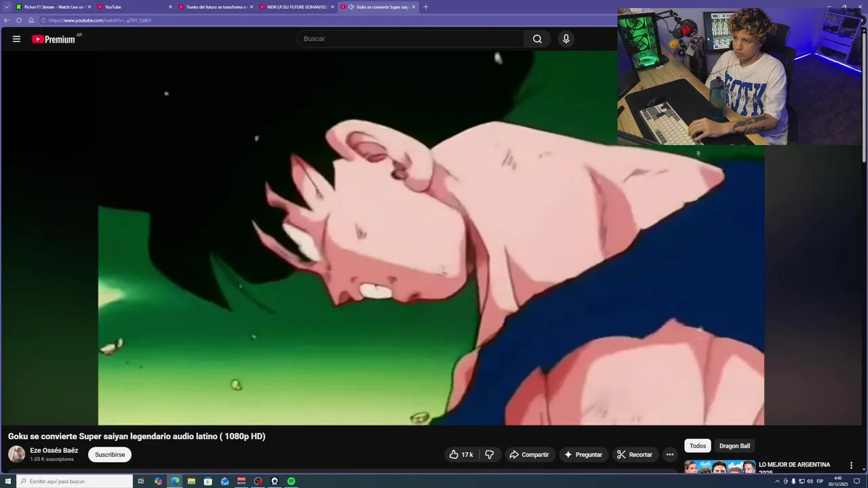The width and height of the screenshot is (868, 488).
Task: Open Task View in taskbar
Action: 141,481
